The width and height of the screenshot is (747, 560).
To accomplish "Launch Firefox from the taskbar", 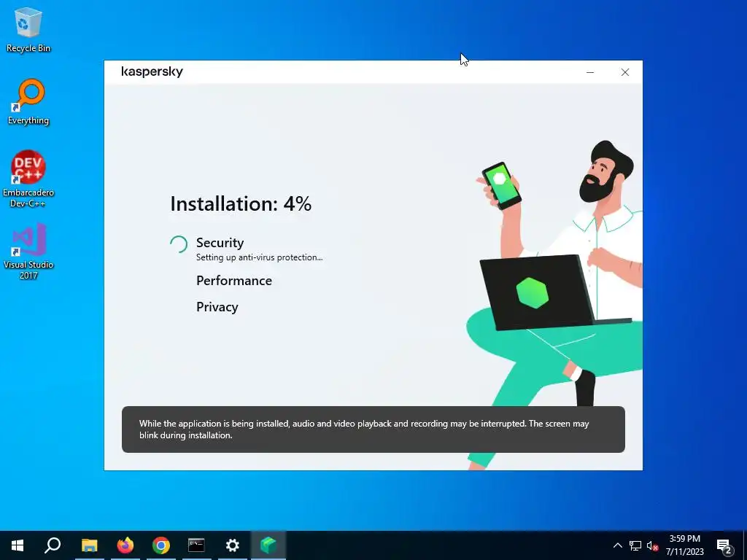I will (125, 545).
